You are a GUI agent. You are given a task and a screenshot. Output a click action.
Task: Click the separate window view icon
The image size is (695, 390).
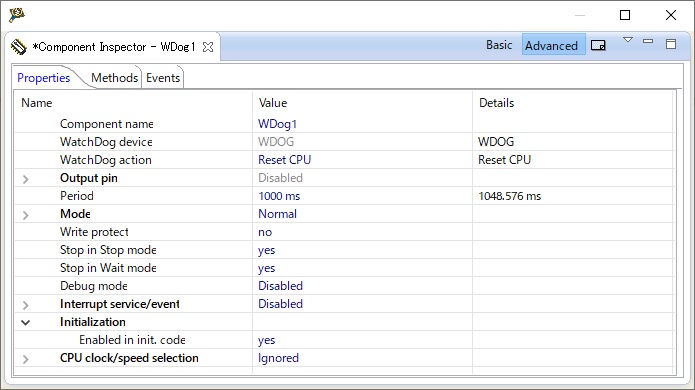coord(598,45)
